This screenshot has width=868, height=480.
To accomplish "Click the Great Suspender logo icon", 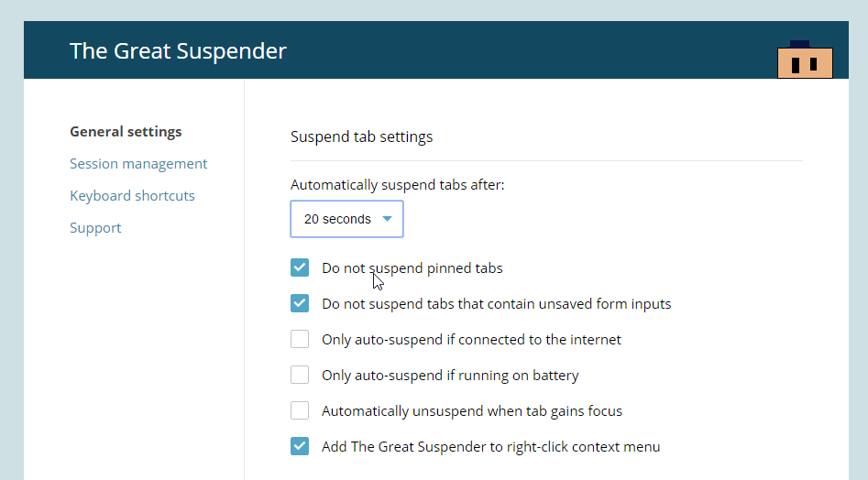I will (805, 60).
